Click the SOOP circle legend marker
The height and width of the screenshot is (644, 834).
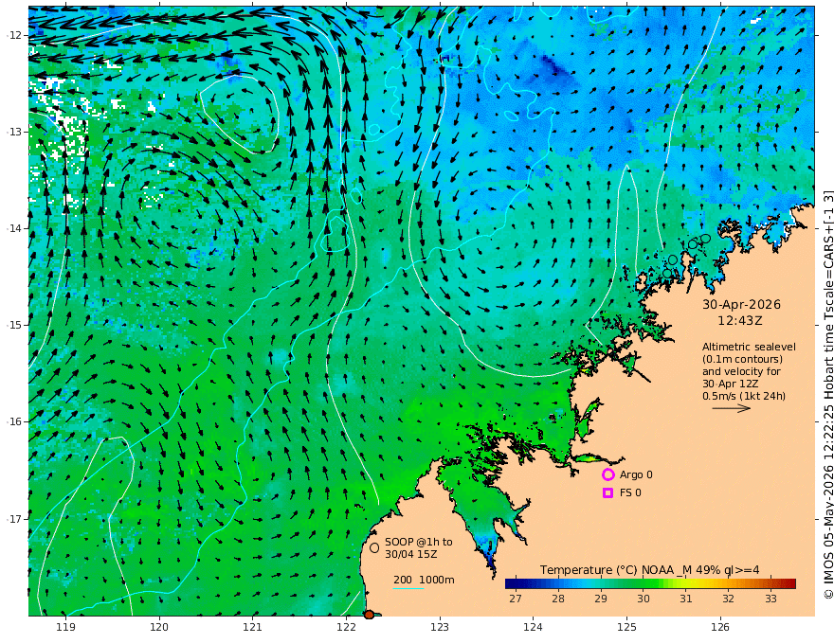pyautogui.click(x=374, y=547)
